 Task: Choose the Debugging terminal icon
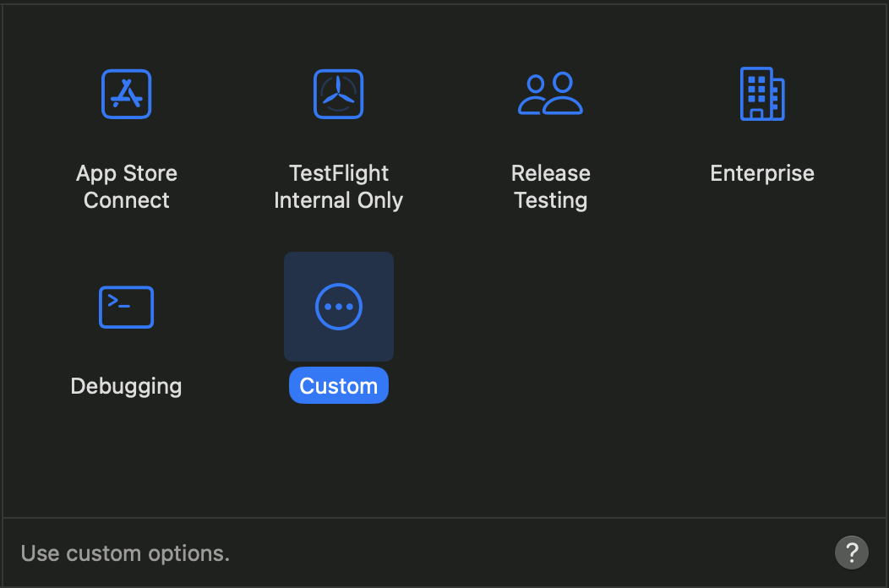(127, 308)
